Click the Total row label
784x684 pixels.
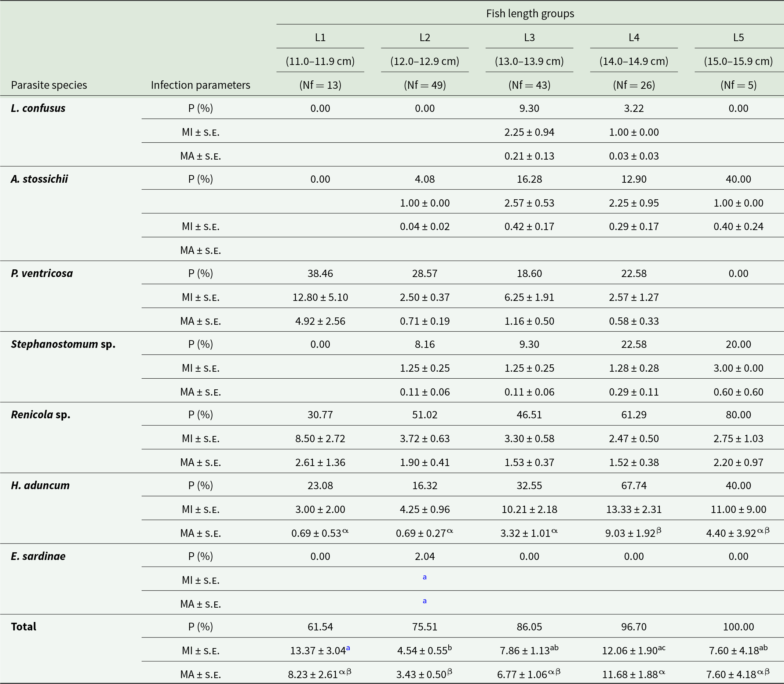(x=23, y=627)
